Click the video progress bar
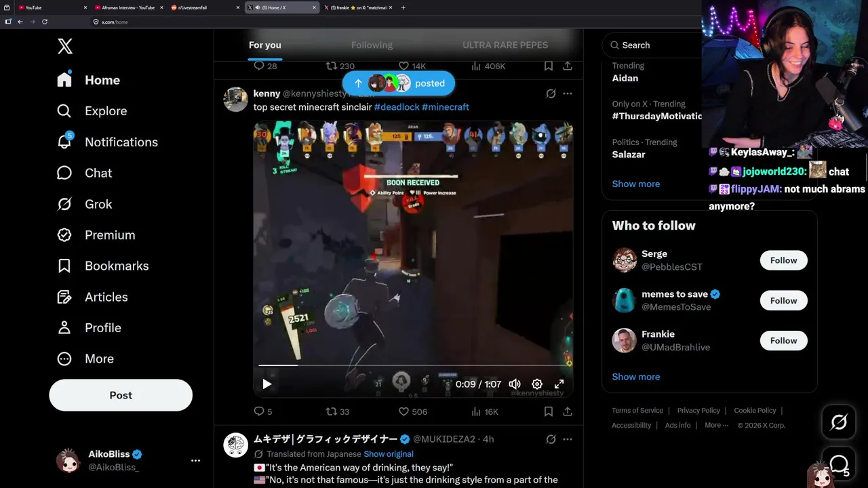The width and height of the screenshot is (868, 488). 413,365
